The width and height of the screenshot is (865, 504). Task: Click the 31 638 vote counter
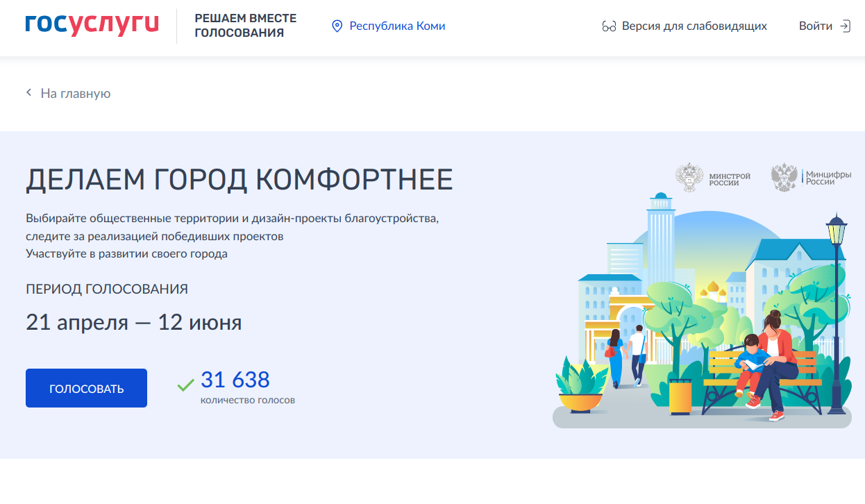(235, 380)
